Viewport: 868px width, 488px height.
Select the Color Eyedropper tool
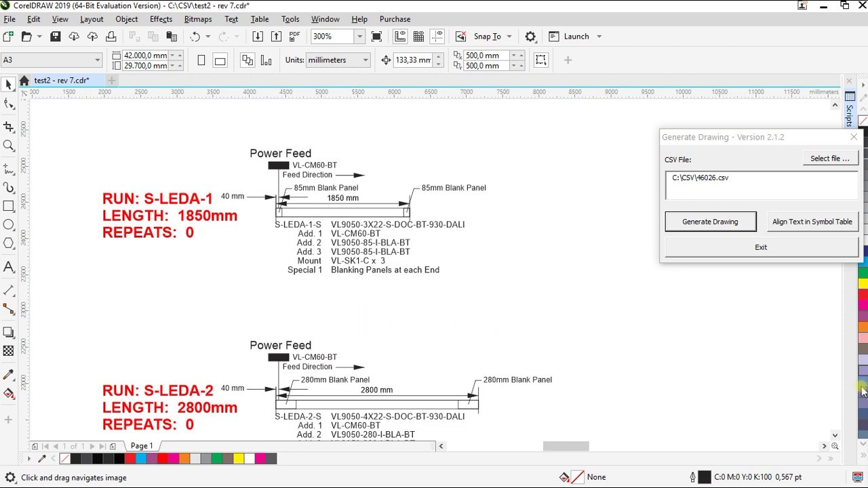pyautogui.click(x=8, y=374)
